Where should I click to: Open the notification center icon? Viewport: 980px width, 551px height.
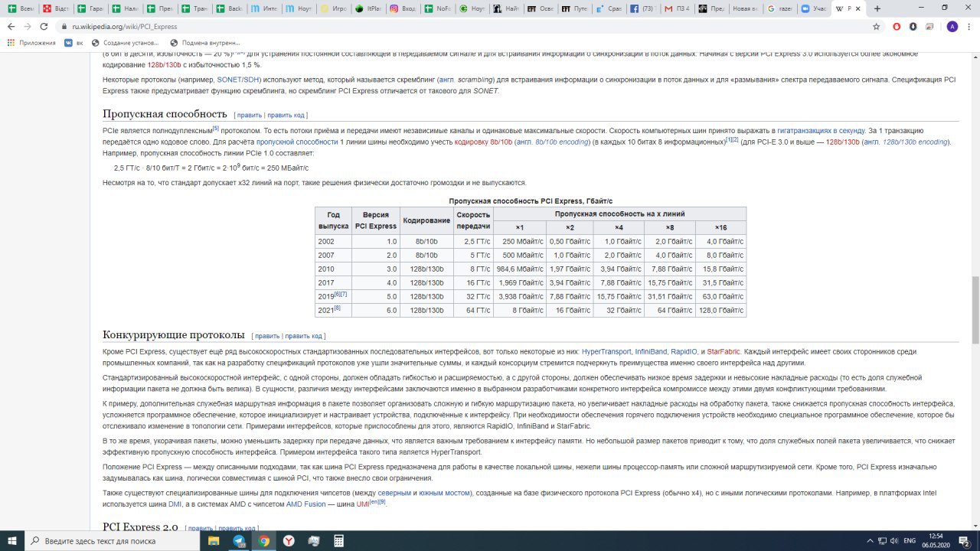pos(963,540)
